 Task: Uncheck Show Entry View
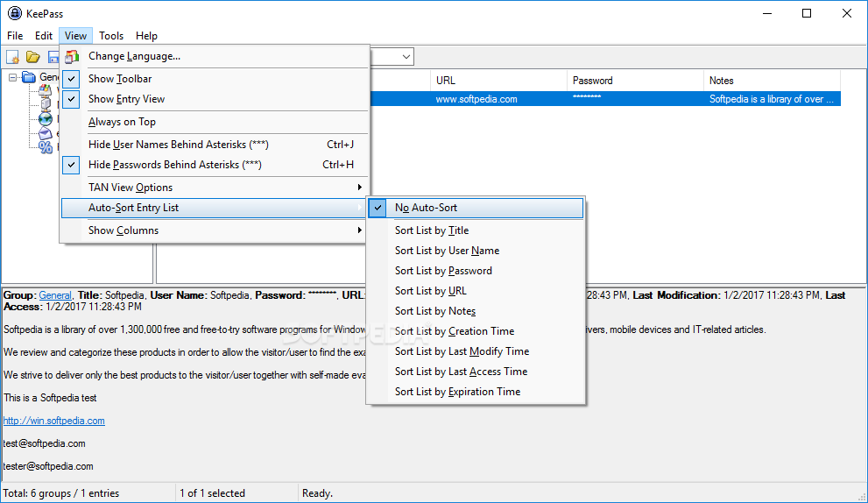[x=215, y=99]
